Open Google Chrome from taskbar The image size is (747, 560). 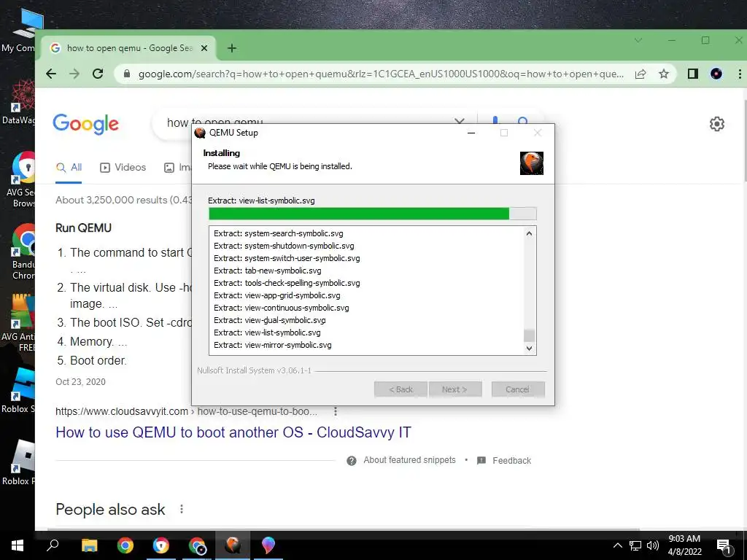125,545
